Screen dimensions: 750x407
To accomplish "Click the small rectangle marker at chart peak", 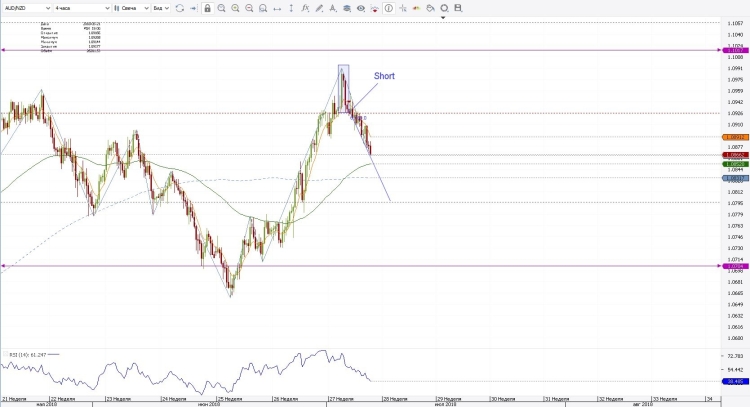I will pos(343,88).
